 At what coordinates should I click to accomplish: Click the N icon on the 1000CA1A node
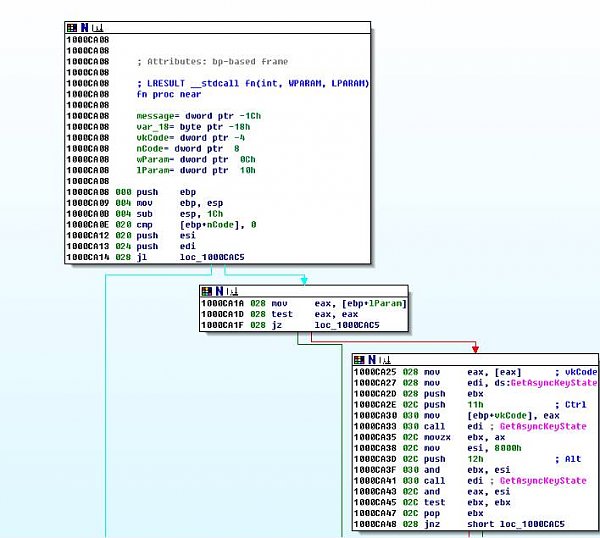pyautogui.click(x=219, y=292)
